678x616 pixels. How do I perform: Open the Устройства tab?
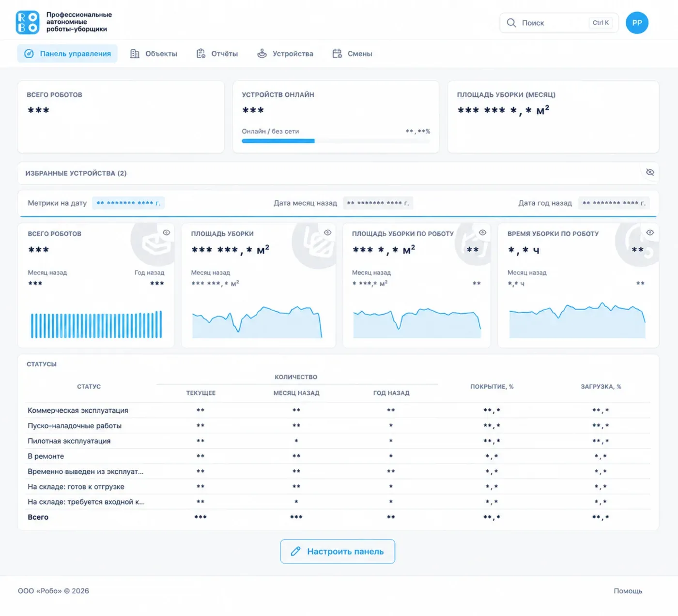pyautogui.click(x=285, y=54)
